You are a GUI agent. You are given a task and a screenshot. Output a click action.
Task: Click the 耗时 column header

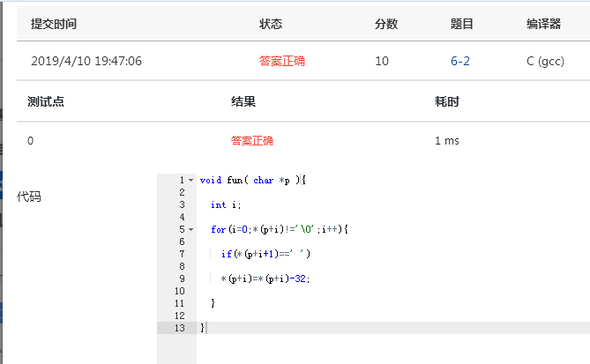tap(446, 101)
